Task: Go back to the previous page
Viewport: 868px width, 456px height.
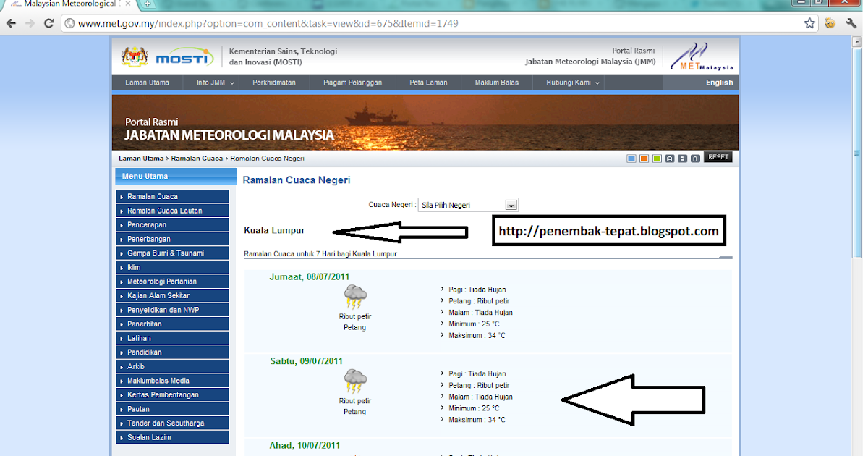Action: [12, 23]
